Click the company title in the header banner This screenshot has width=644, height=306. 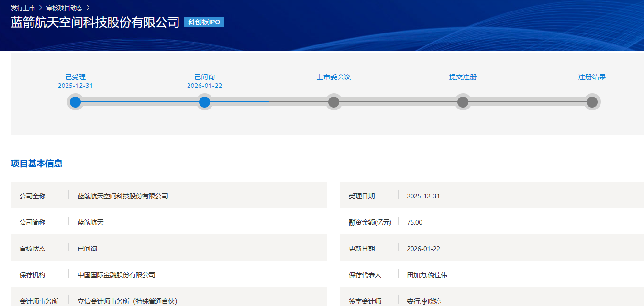(x=95, y=22)
